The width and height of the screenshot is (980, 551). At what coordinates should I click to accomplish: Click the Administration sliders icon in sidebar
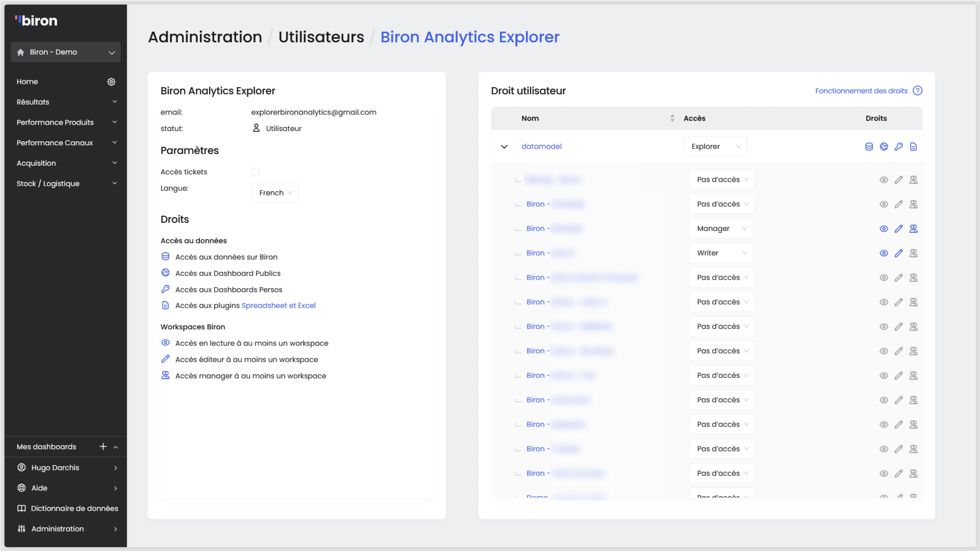(x=22, y=529)
